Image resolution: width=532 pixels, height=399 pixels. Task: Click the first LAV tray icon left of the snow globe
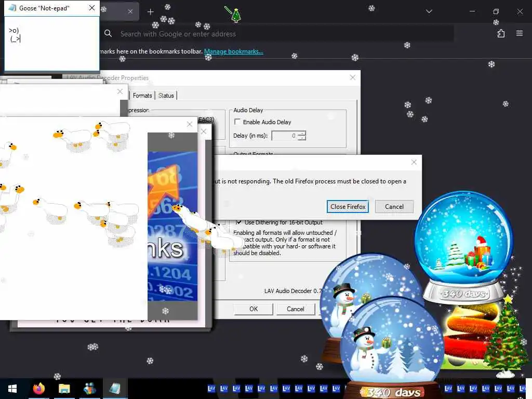pos(336,389)
